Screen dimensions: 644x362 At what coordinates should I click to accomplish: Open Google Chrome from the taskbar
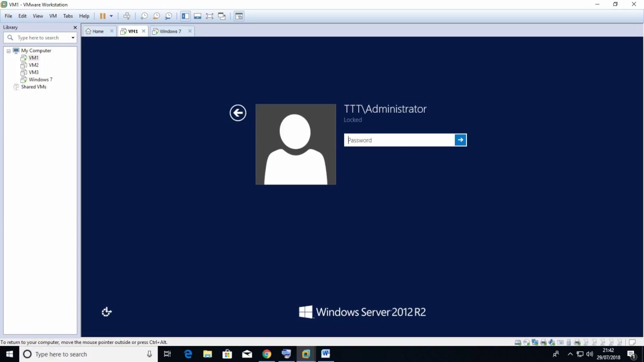(x=267, y=354)
